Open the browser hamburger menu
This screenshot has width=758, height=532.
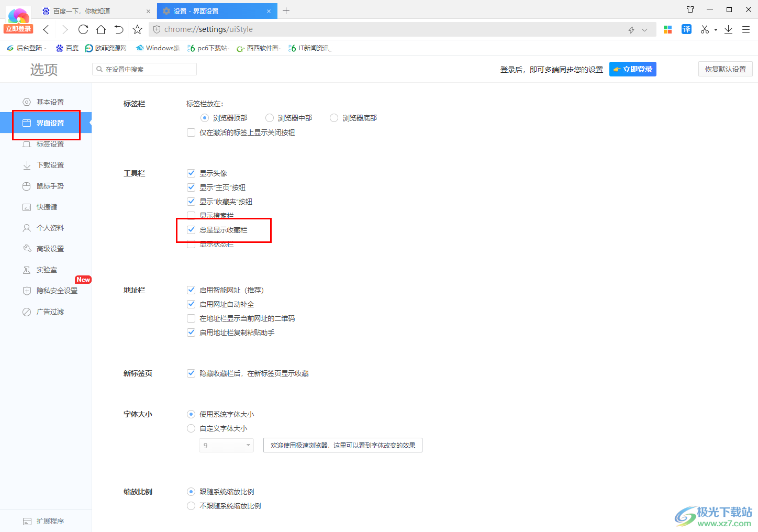[x=746, y=29]
